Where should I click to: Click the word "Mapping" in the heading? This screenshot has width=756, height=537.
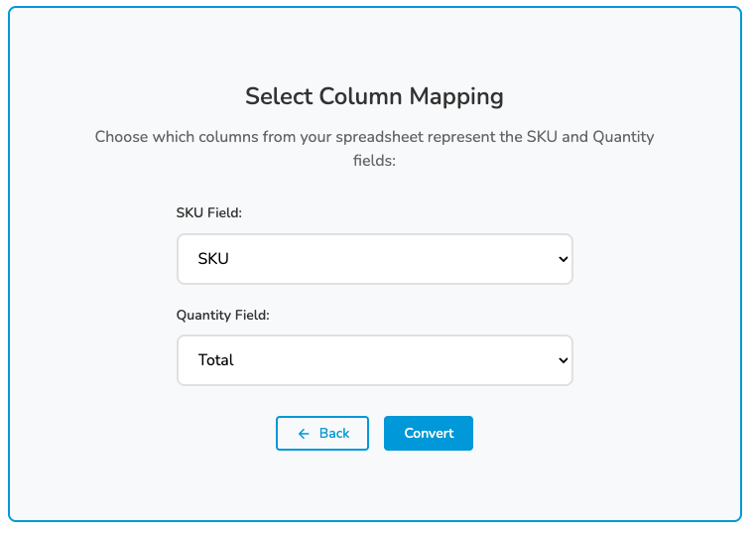pos(460,96)
